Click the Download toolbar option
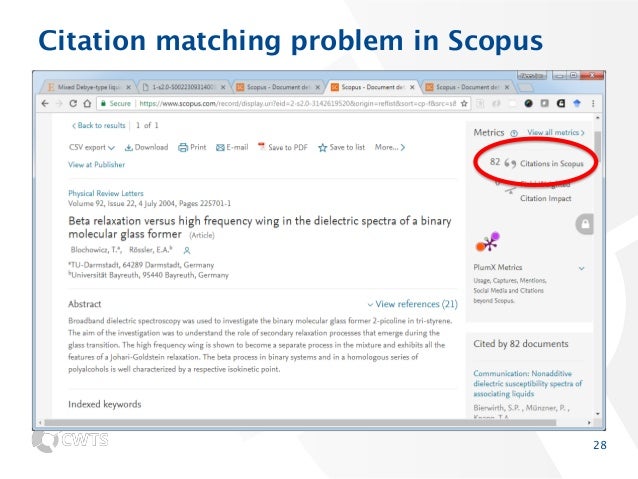Viewport: 638px width, 479px height. pos(146,147)
